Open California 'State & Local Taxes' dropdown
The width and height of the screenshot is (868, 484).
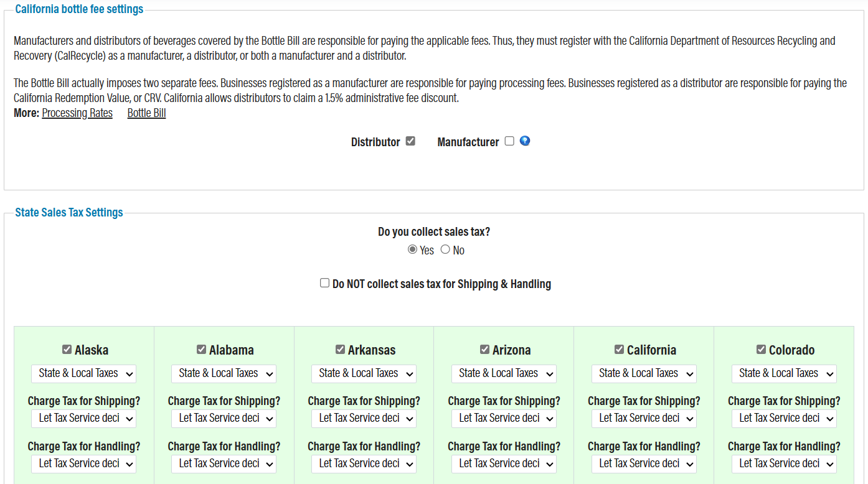(x=644, y=373)
